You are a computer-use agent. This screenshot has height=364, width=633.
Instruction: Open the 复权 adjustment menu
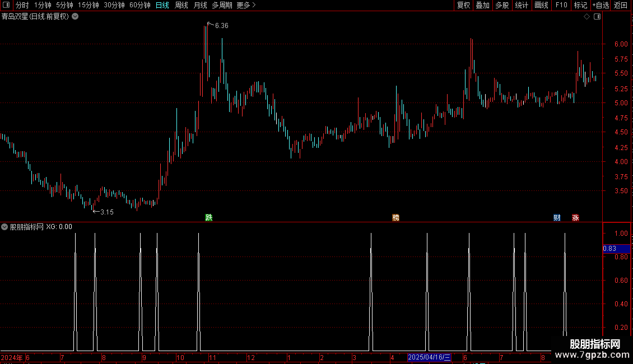coord(463,5)
